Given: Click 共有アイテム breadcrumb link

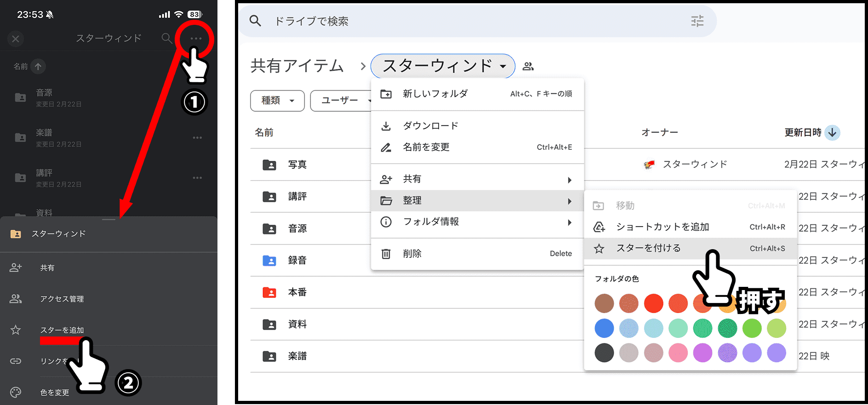Looking at the screenshot, I should tap(297, 66).
